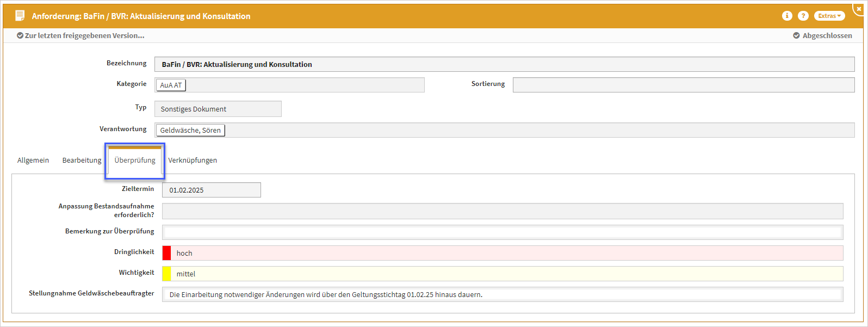Open the Dringlichkeit field set to hoch
This screenshot has height=327, width=868.
tap(506, 253)
